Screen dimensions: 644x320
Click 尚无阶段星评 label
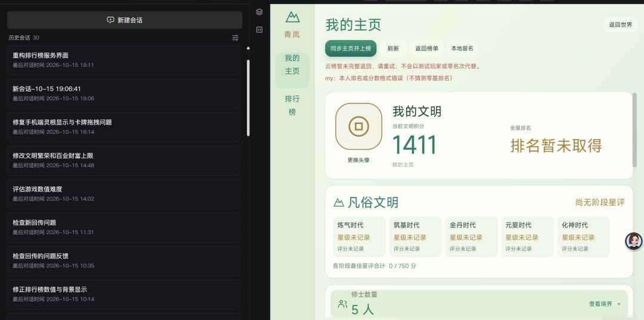click(600, 202)
